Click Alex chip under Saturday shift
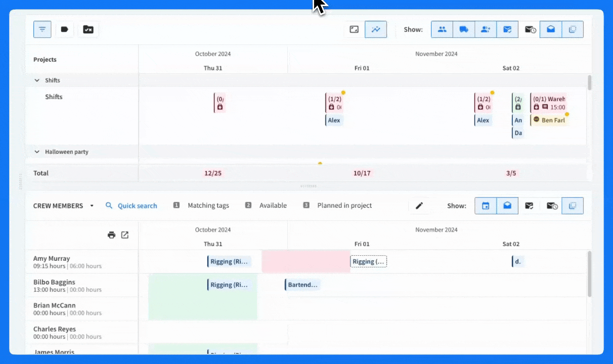 pos(483,120)
